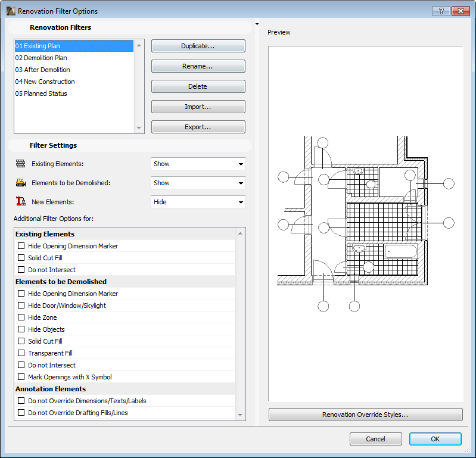Select 04 New Construction filter
Viewport: 476px width, 458px height.
[x=45, y=82]
